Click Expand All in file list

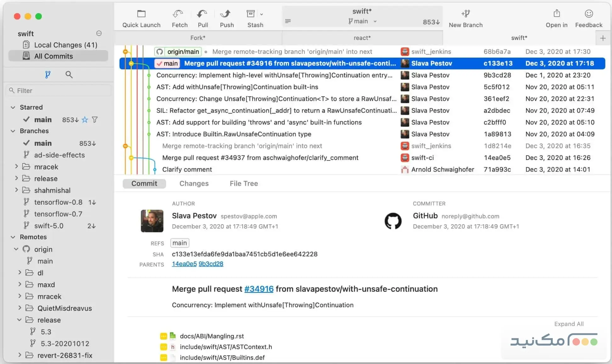coord(569,324)
